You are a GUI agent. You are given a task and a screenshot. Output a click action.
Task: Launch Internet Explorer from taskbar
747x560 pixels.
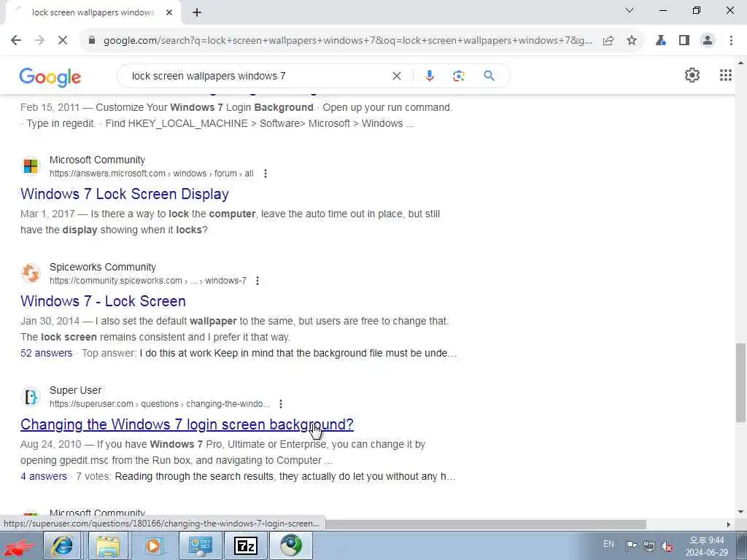pyautogui.click(x=63, y=545)
